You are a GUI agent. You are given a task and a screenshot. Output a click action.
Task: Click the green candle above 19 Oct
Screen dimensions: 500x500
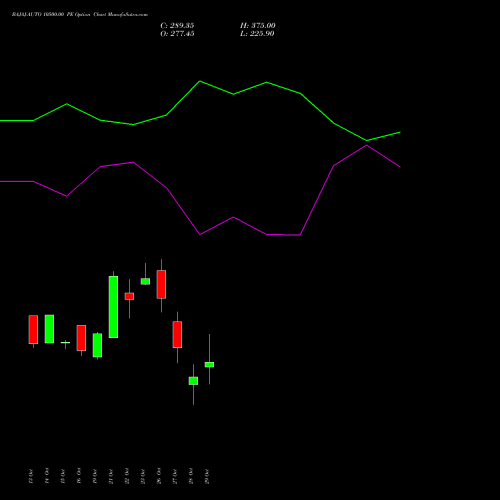coord(97,345)
